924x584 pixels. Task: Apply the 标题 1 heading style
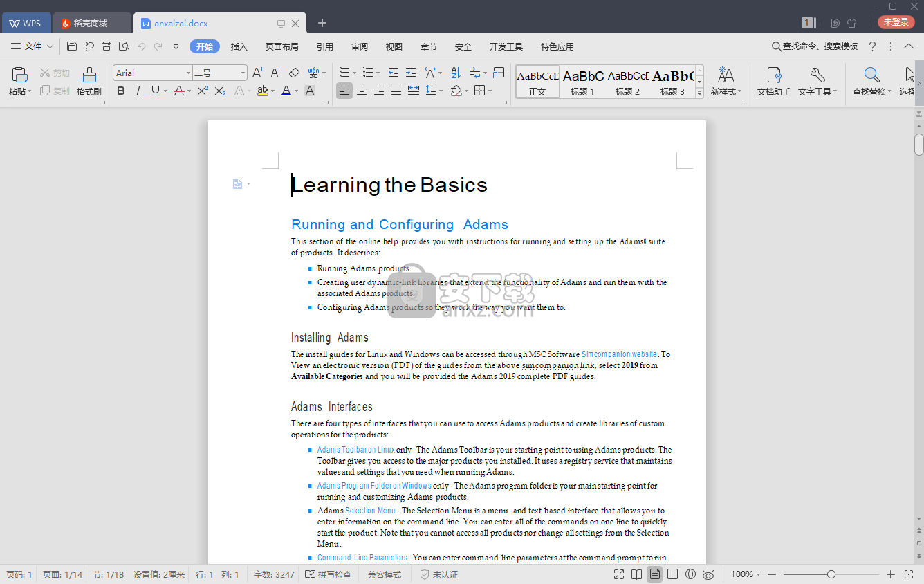click(583, 82)
